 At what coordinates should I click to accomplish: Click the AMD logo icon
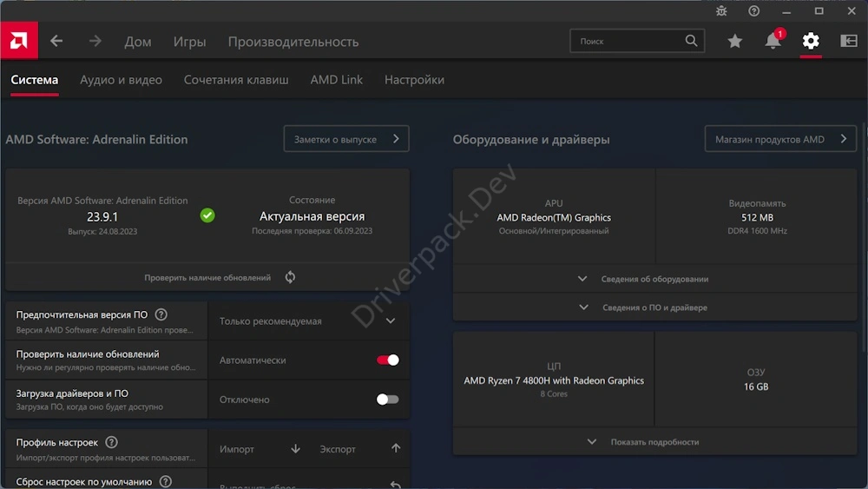click(x=19, y=41)
